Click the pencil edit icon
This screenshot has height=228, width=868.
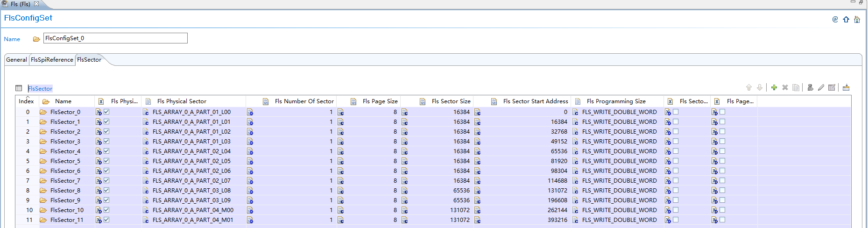(x=821, y=87)
